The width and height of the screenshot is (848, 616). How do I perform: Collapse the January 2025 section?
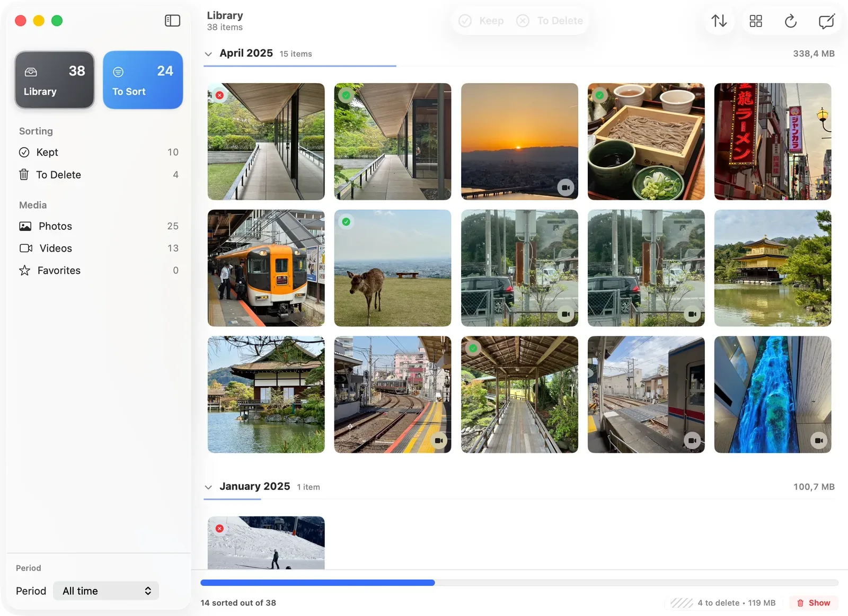click(208, 487)
